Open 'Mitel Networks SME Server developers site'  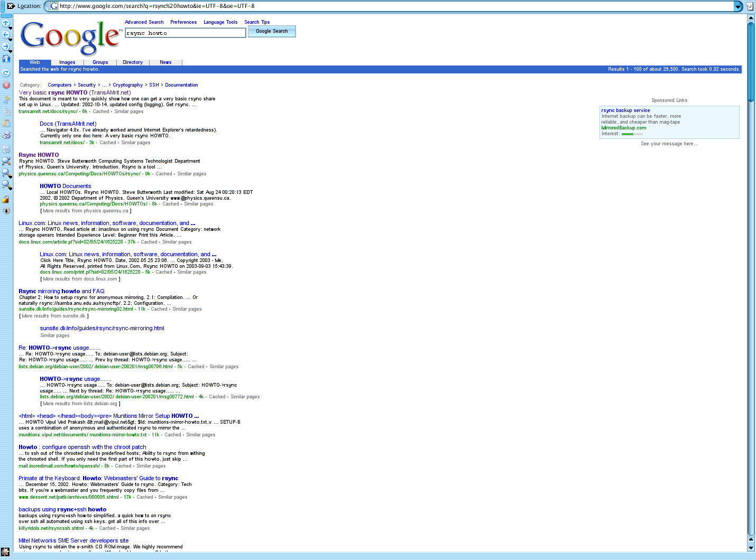point(73,540)
